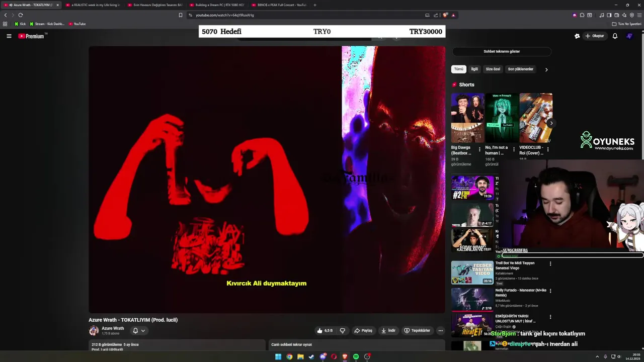The height and width of the screenshot is (362, 644).
Task: Select the Son yüklenenler filter chip
Action: click(521, 69)
